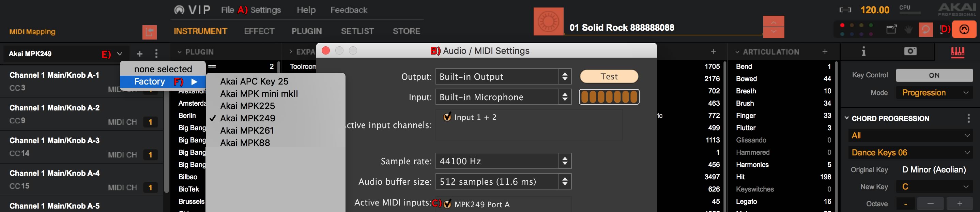Select Akai APC Key 25 preset
980x212 pixels.
(275, 81)
